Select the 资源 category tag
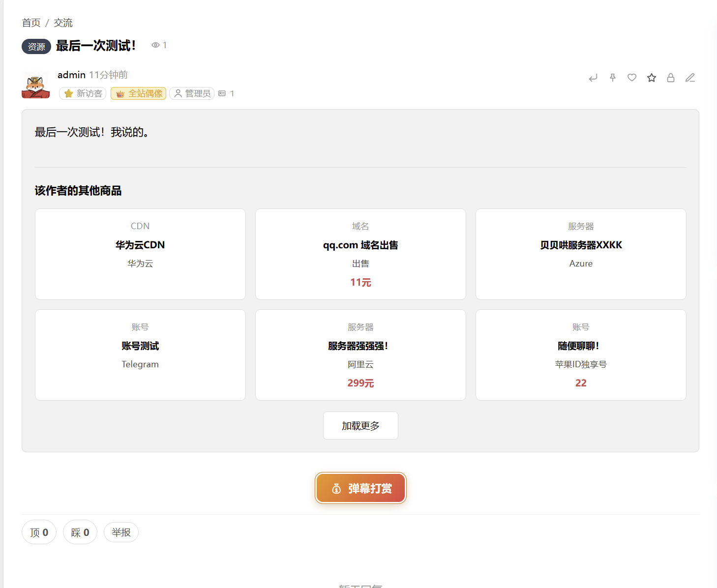The width and height of the screenshot is (717, 588). coord(36,47)
